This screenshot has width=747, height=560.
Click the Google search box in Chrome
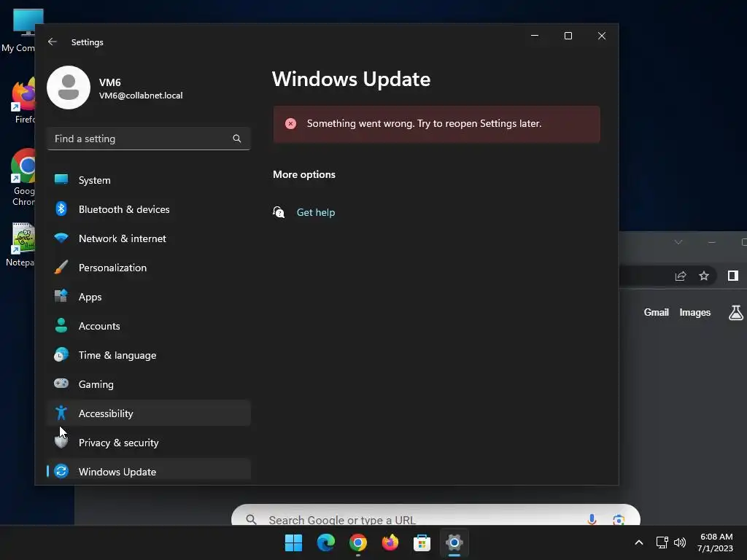436,515
